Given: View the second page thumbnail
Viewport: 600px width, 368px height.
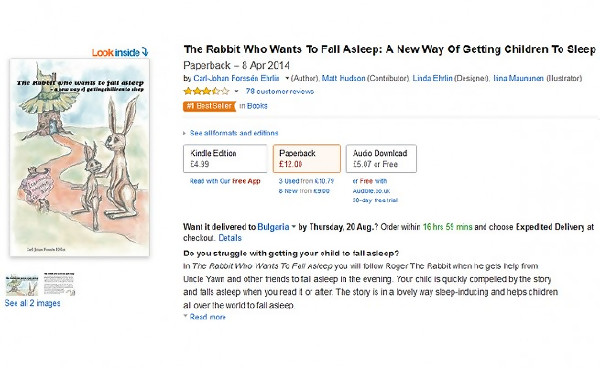Looking at the screenshot, I should 59,284.
